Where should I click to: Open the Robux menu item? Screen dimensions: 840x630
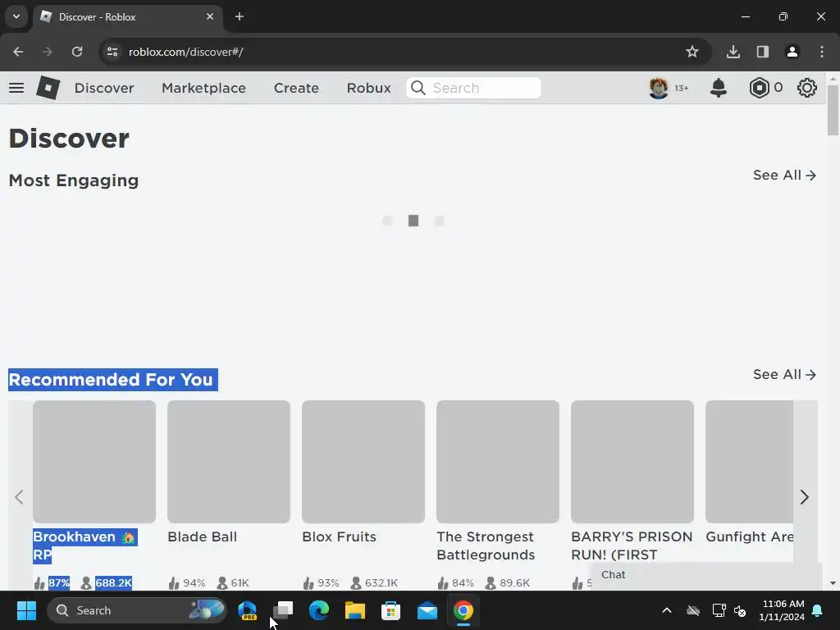click(x=368, y=88)
